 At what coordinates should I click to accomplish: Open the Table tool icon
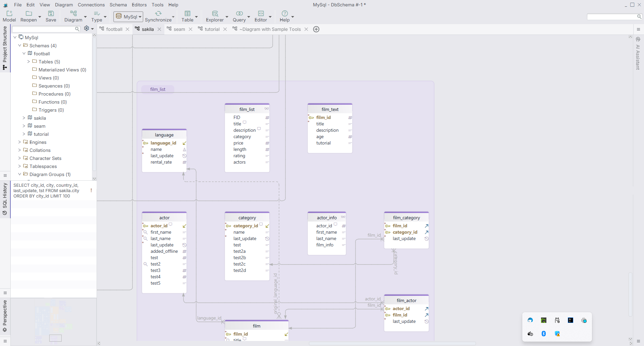[187, 14]
